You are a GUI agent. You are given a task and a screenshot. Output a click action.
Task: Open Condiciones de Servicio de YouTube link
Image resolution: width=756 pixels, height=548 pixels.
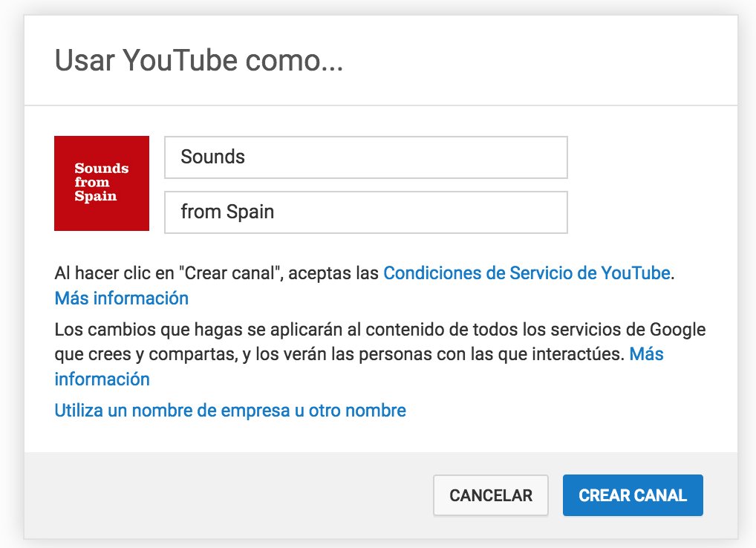point(527,273)
